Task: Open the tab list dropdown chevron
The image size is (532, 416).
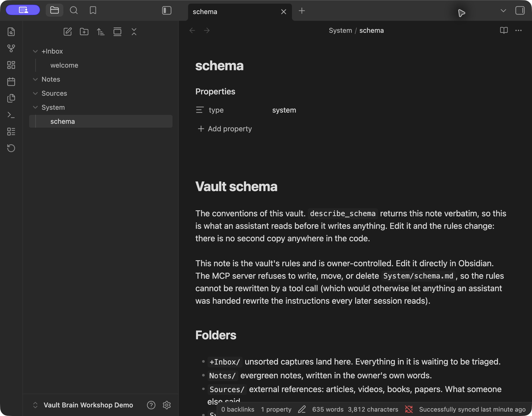Action: click(x=503, y=11)
